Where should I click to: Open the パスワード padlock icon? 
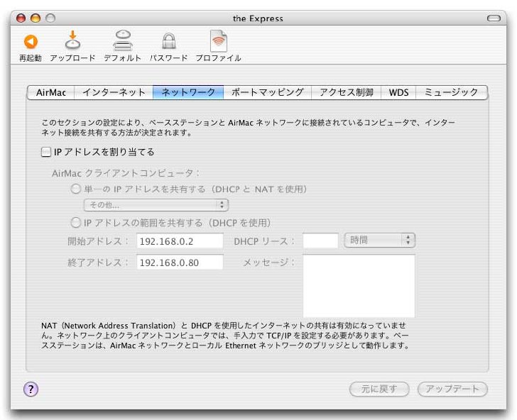[x=168, y=42]
